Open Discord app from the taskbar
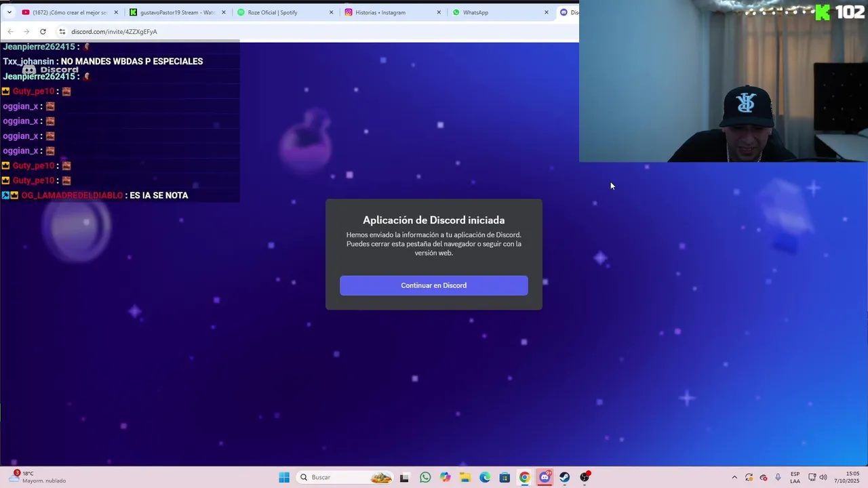The image size is (868, 488). 545,477
